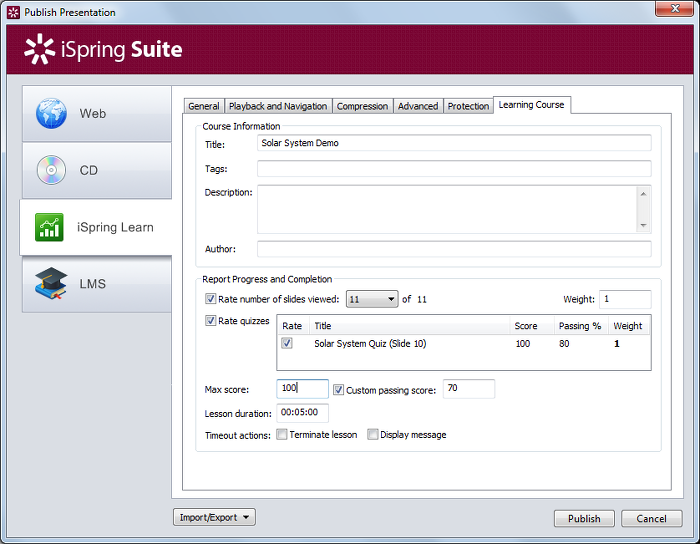Click the Rate column header
This screenshot has width=700, height=544.
[293, 326]
